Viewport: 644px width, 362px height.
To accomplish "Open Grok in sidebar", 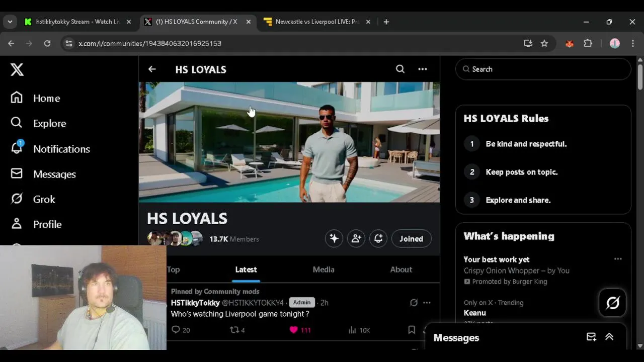I will coord(33,199).
